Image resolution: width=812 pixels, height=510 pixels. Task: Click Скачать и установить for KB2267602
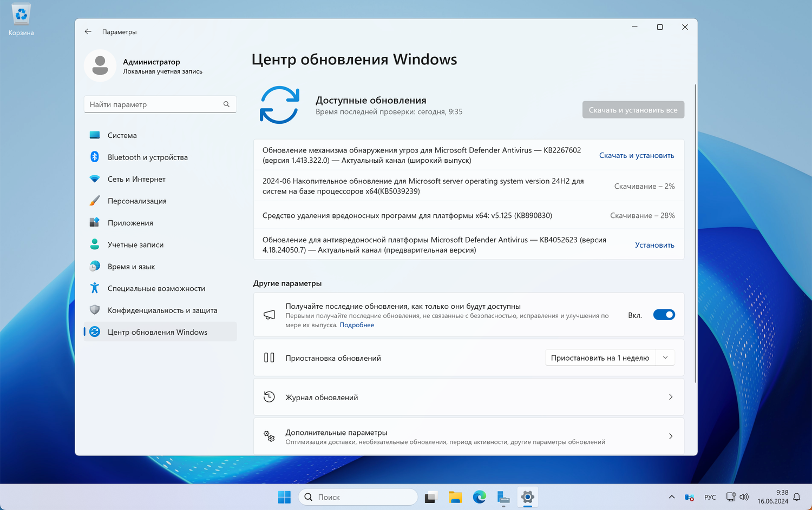point(637,155)
